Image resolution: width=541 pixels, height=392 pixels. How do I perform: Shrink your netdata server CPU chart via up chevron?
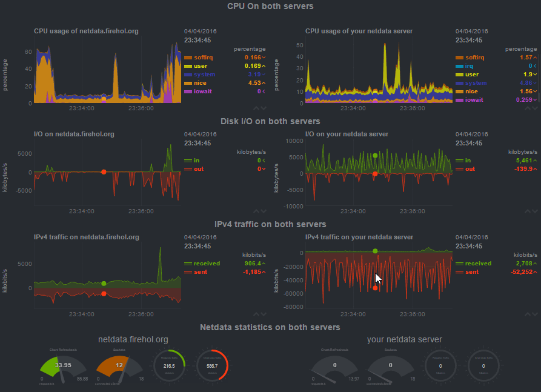pyautogui.click(x=528, y=108)
